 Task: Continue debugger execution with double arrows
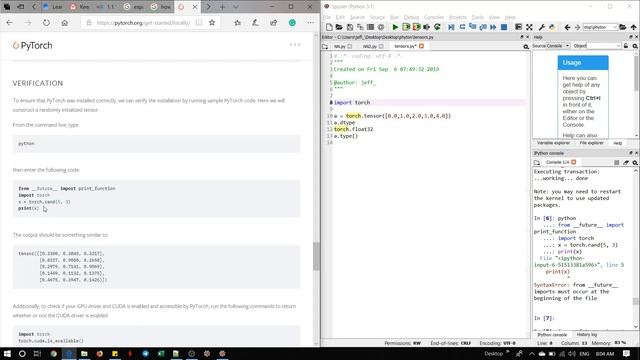point(493,27)
